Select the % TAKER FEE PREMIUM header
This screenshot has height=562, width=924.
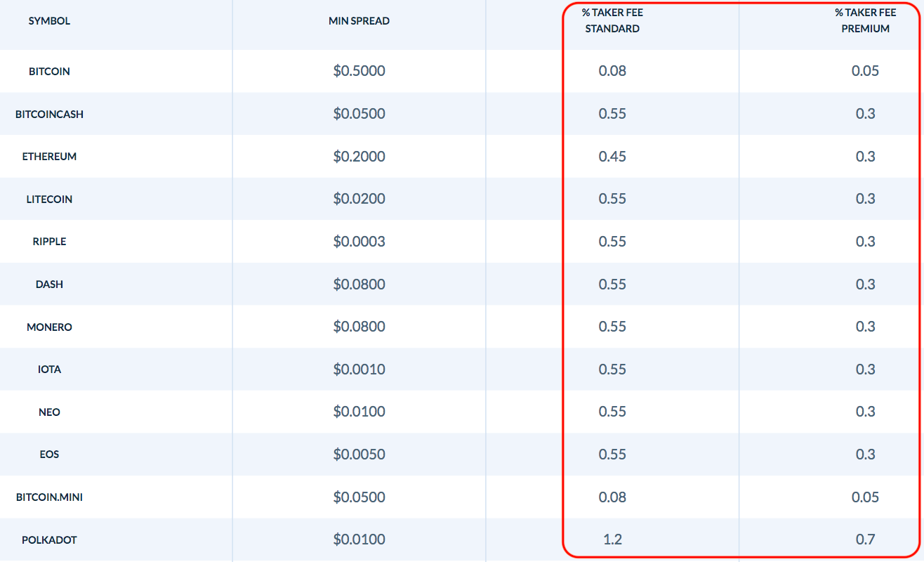click(865, 21)
